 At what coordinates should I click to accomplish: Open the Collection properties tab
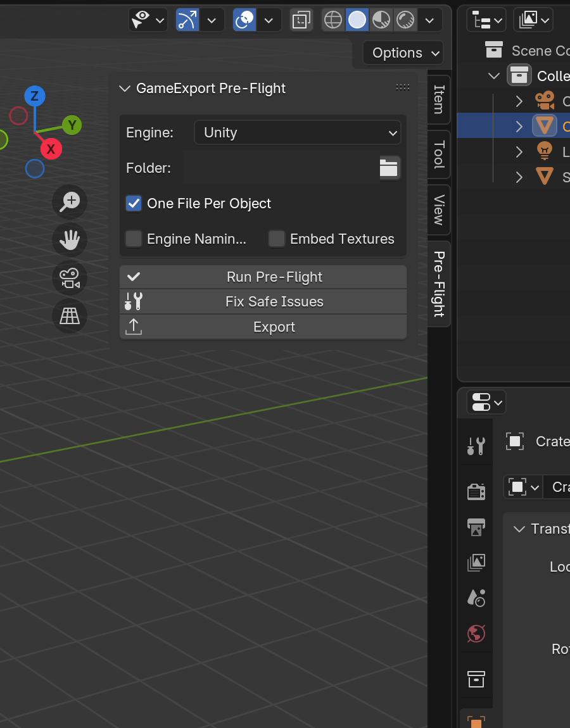click(x=476, y=679)
